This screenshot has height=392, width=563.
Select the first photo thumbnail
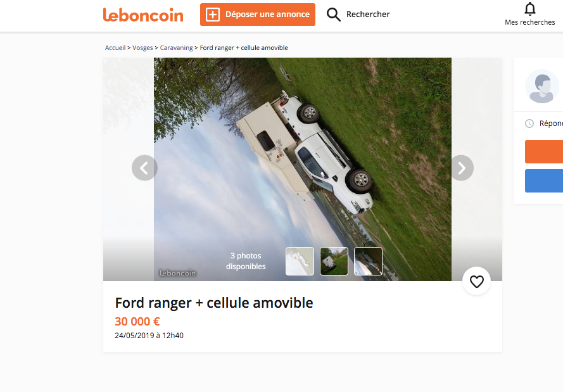coord(300,261)
